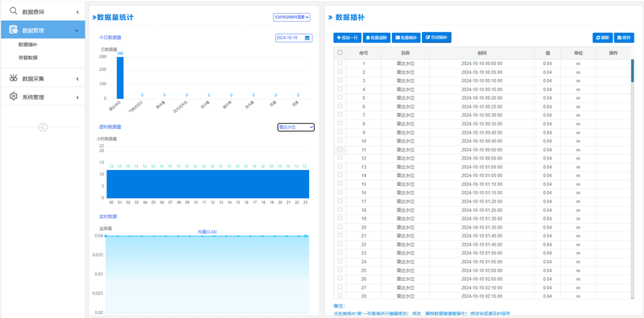Click the time cell 2024-10-10 00:50:00

pos(481,150)
